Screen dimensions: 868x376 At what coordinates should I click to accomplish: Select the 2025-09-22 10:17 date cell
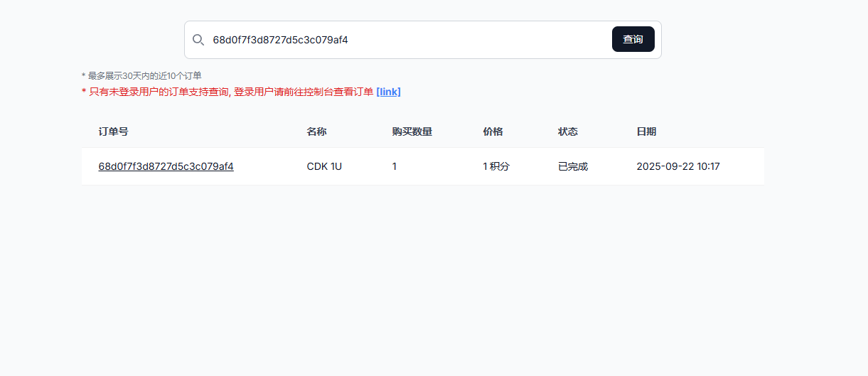pyautogui.click(x=678, y=166)
